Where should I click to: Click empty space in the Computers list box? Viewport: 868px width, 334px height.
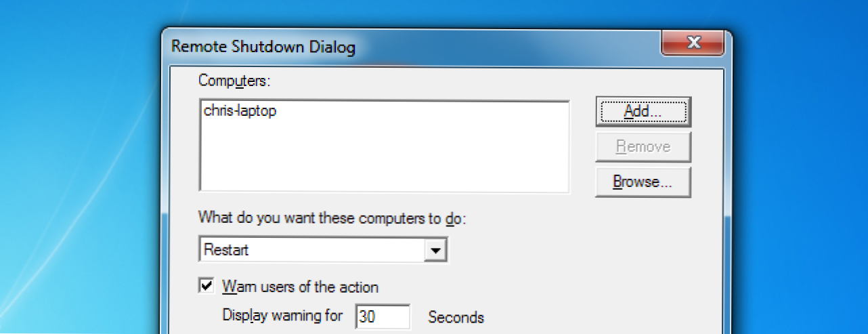click(x=384, y=156)
